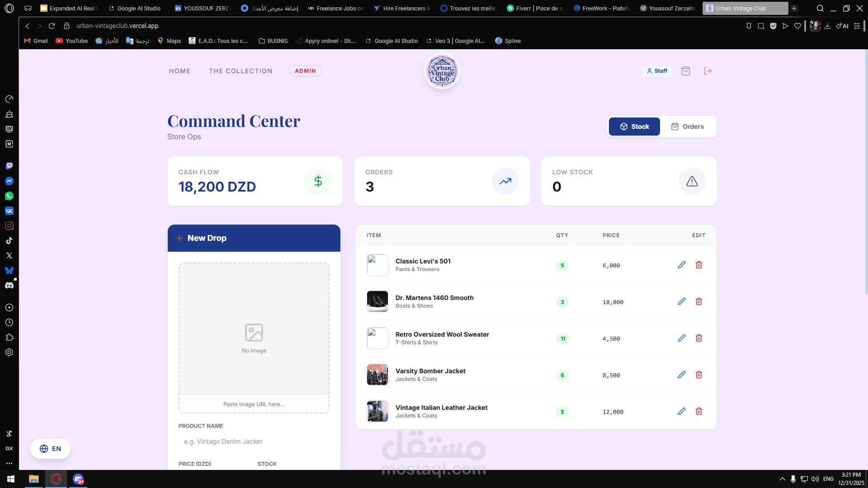Click the Staff account button
The width and height of the screenshot is (868, 488).
click(x=657, y=71)
